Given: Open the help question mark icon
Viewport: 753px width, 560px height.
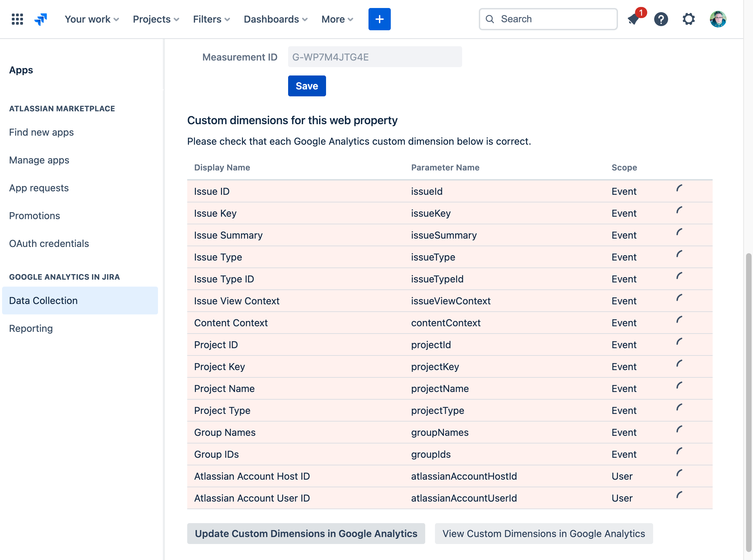Looking at the screenshot, I should click(661, 19).
